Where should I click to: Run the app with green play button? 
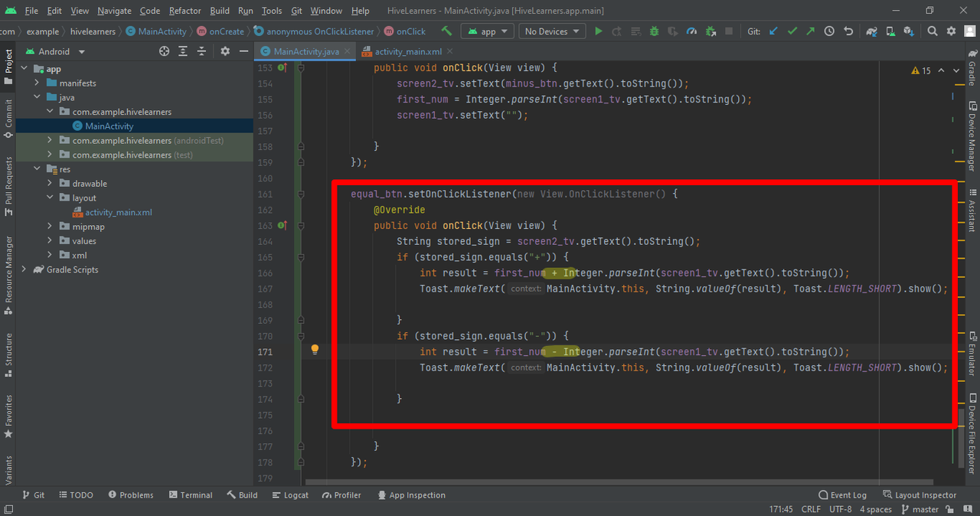(599, 31)
